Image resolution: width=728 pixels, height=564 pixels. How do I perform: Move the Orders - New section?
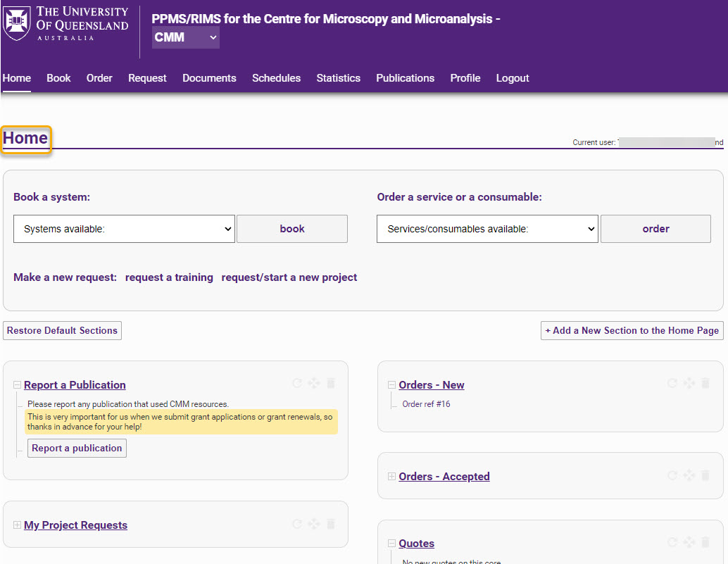click(689, 383)
